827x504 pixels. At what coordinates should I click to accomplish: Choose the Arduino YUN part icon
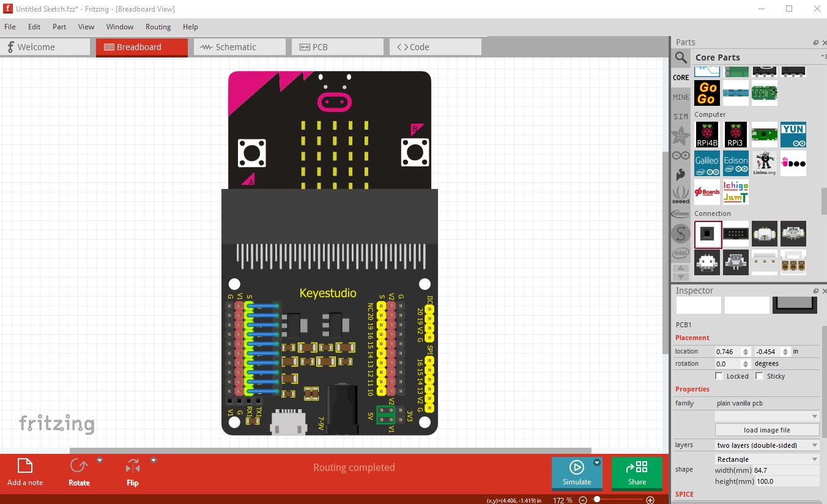[x=793, y=135]
